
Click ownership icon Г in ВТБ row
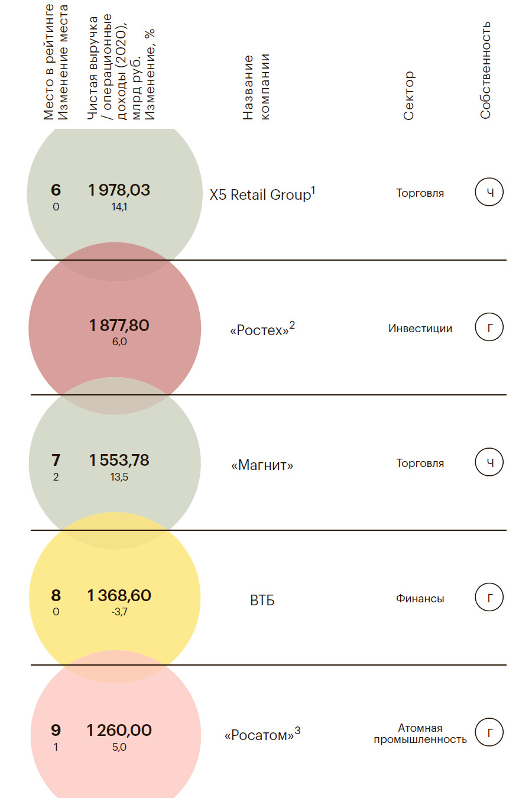489,598
